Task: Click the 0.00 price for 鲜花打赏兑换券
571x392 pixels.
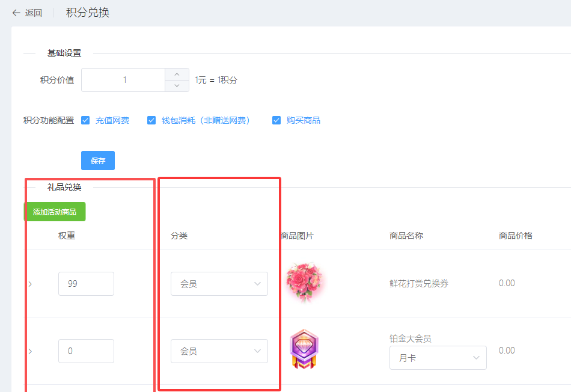Action: [x=507, y=283]
